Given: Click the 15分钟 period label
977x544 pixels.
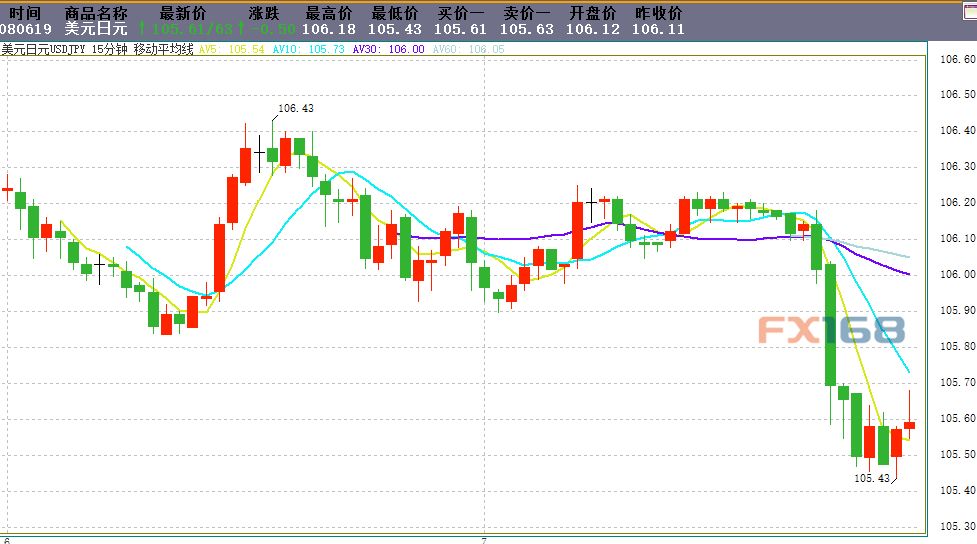Looking at the screenshot, I should pyautogui.click(x=110, y=49).
